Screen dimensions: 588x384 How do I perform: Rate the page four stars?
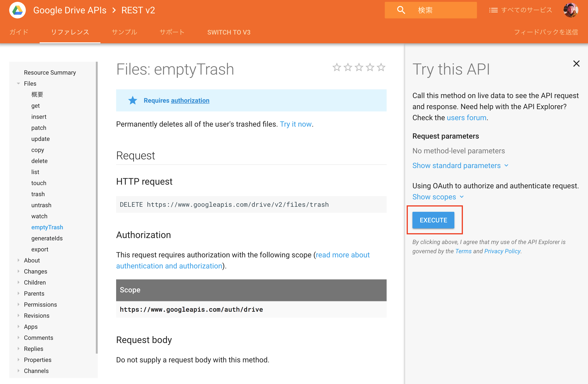pos(370,67)
